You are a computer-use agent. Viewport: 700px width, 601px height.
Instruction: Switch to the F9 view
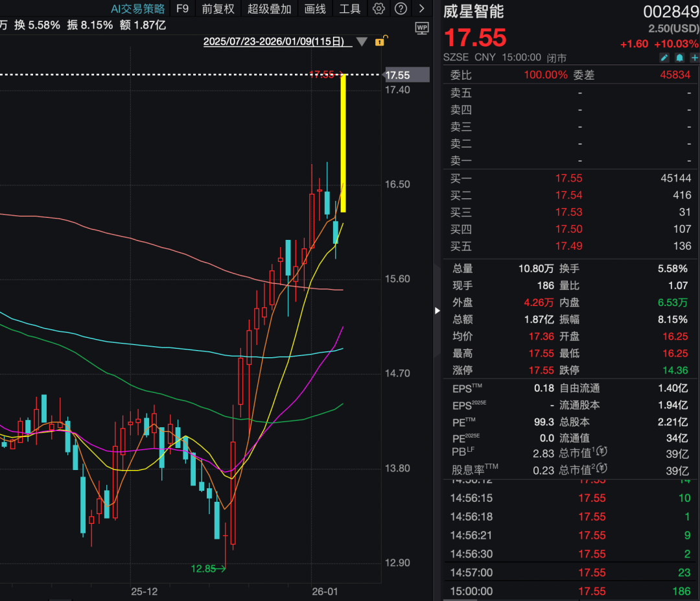[x=182, y=9]
